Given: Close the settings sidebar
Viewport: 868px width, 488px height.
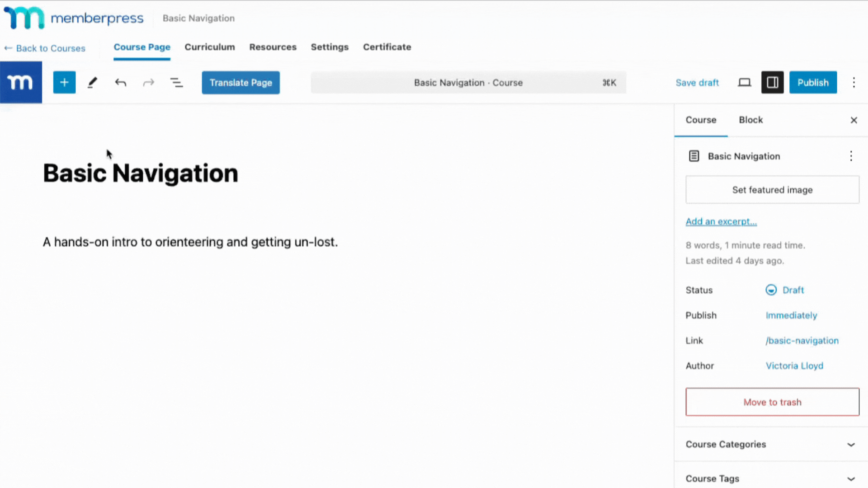Looking at the screenshot, I should pos(854,120).
